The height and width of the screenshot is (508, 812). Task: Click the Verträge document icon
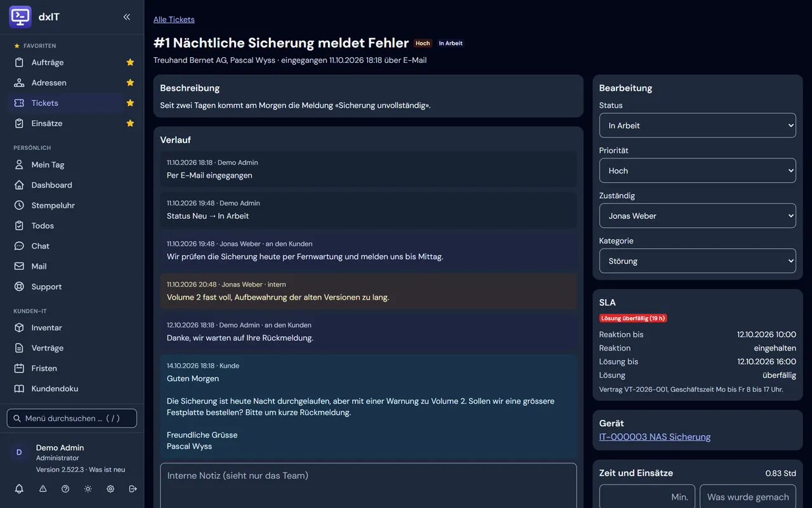(19, 348)
